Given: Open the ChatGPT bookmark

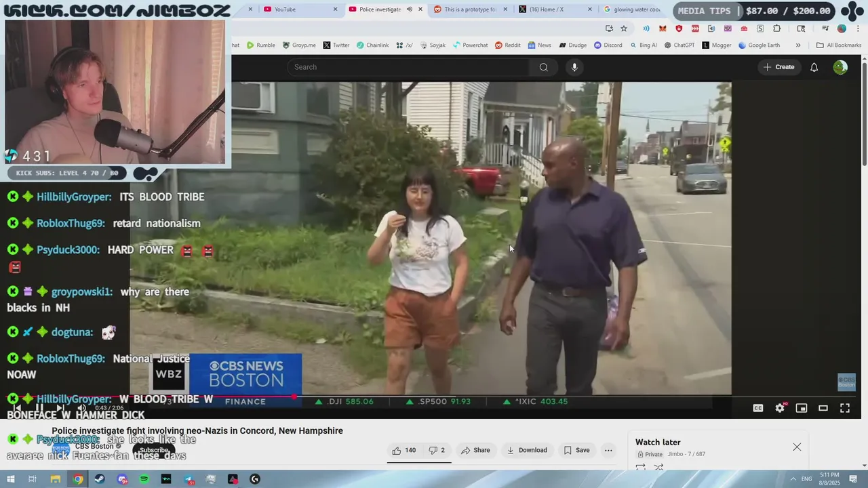Looking at the screenshot, I should pos(679,45).
